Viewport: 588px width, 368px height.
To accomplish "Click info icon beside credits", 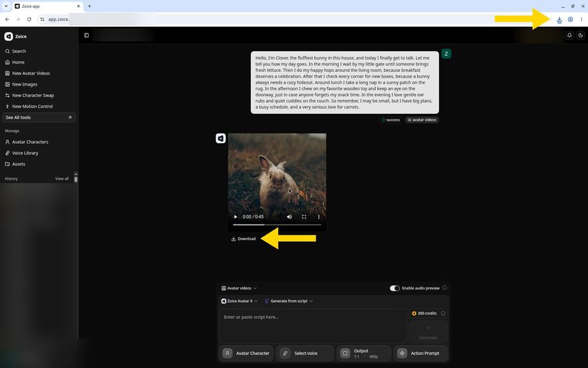I will coord(443,313).
